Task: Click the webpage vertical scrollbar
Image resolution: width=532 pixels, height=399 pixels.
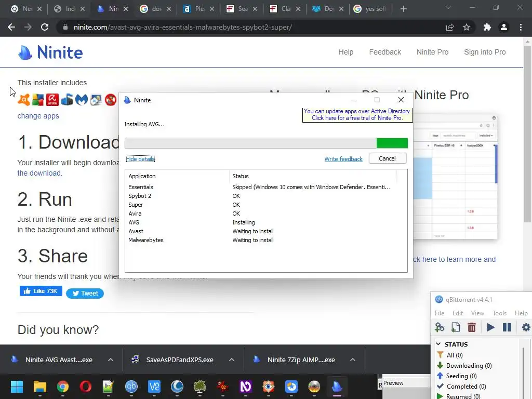Action: [527, 134]
